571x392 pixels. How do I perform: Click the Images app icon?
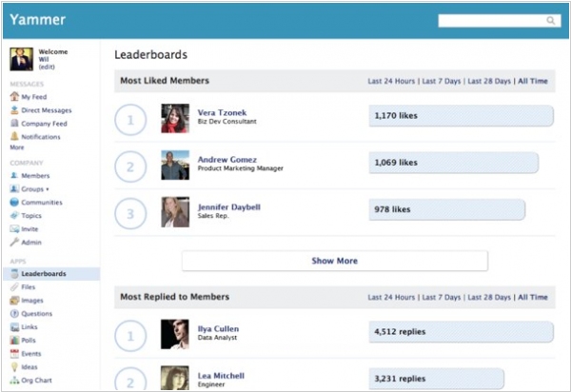pyautogui.click(x=14, y=301)
